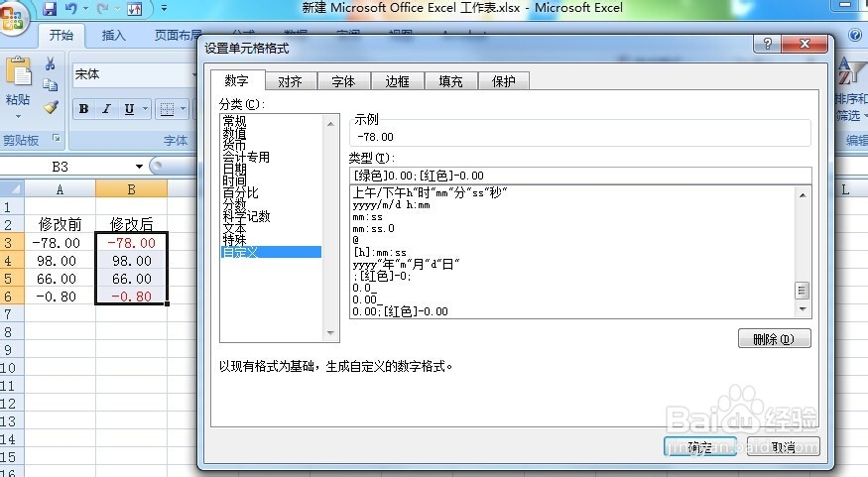The image size is (868, 477).
Task: Apply cell borders icon
Action: click(167, 108)
